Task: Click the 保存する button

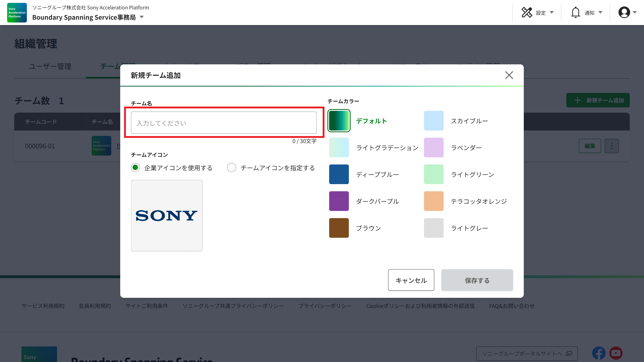Action: coord(477,280)
